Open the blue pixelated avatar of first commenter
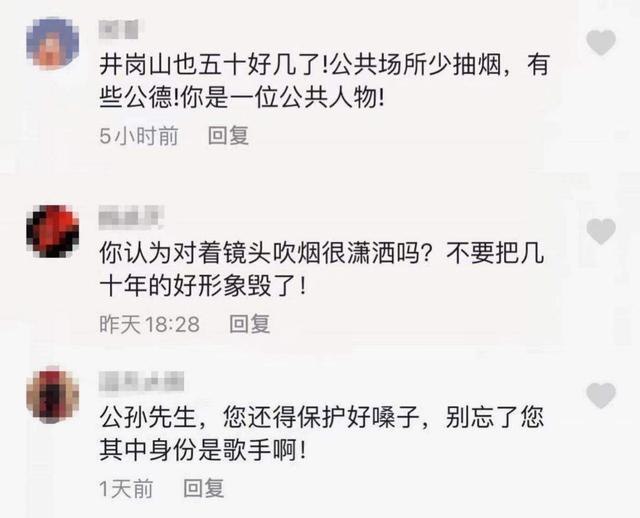 (53, 43)
